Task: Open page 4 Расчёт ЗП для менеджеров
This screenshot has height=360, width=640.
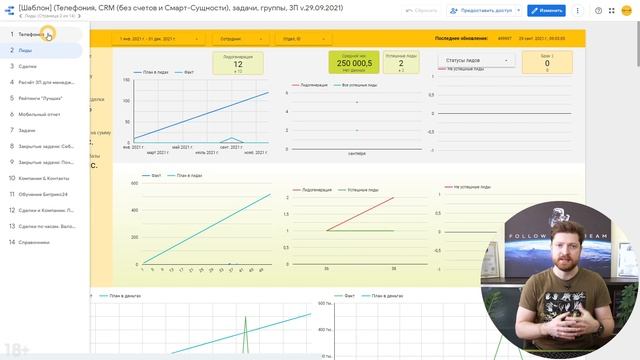Action: [x=41, y=82]
